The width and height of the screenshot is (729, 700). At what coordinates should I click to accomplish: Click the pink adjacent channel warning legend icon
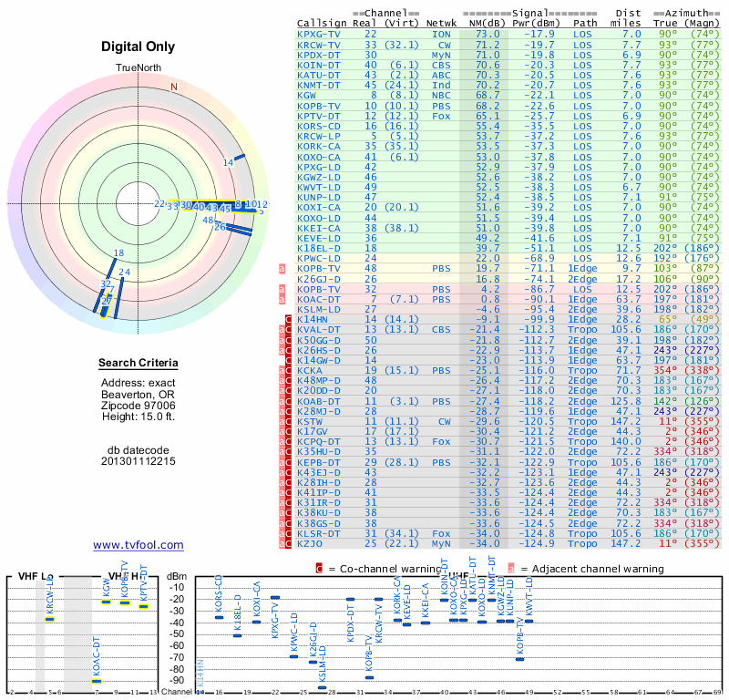[511, 569]
